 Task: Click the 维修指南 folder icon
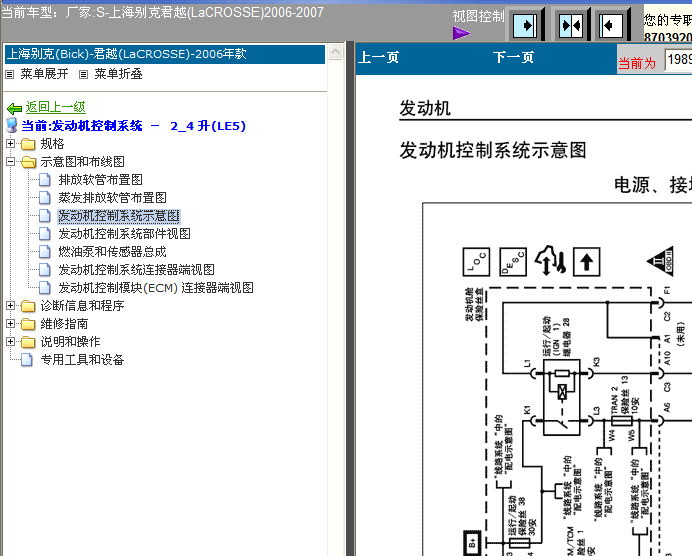click(x=28, y=324)
